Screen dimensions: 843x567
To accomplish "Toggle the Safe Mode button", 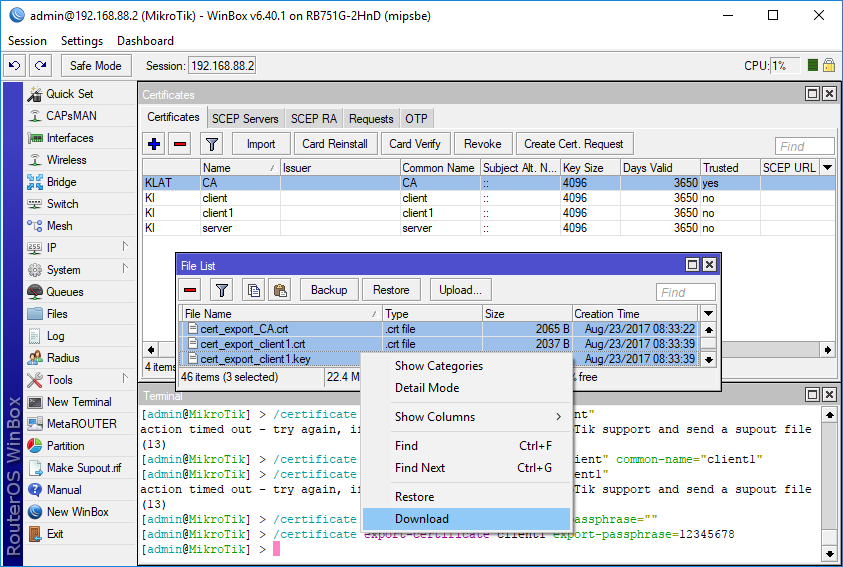I will coord(95,66).
